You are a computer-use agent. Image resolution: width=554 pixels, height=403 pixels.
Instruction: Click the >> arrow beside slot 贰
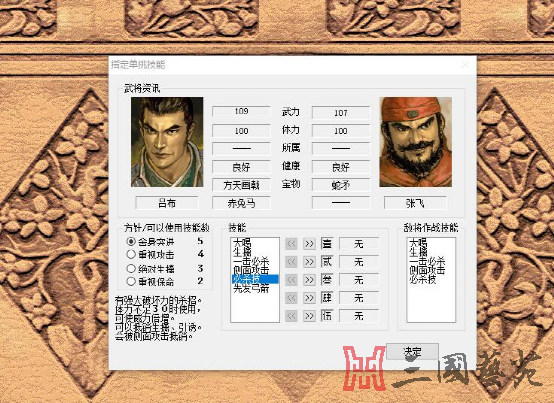click(x=309, y=262)
